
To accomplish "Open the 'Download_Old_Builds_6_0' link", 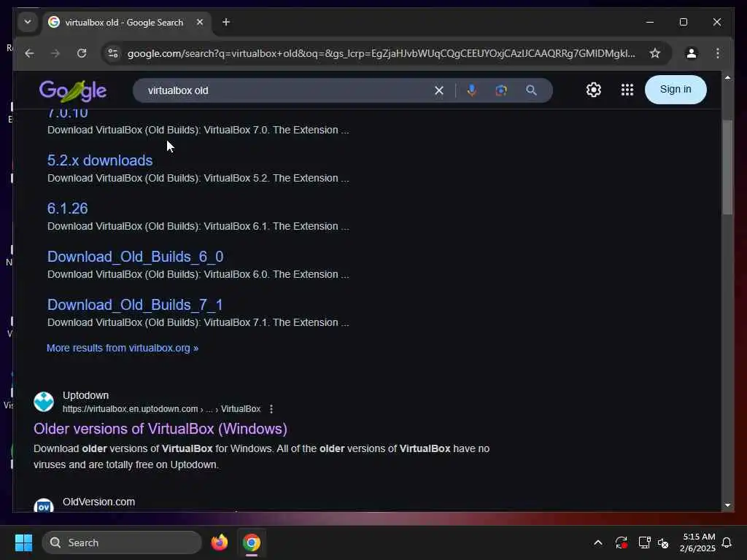I will click(135, 257).
